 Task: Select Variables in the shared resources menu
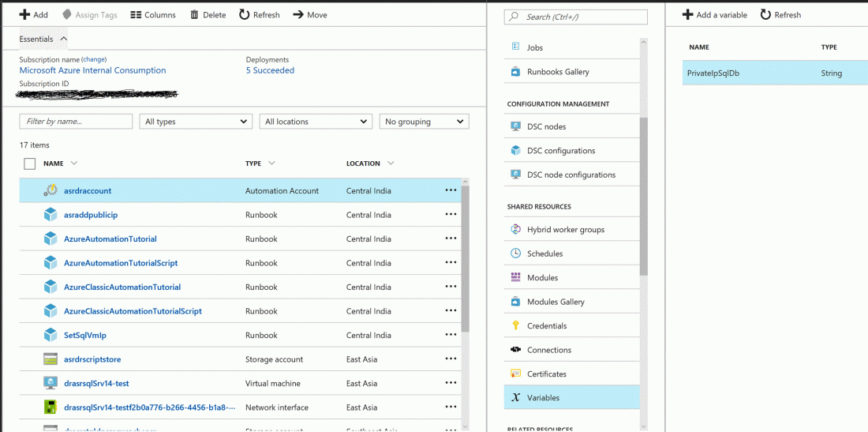coord(543,398)
